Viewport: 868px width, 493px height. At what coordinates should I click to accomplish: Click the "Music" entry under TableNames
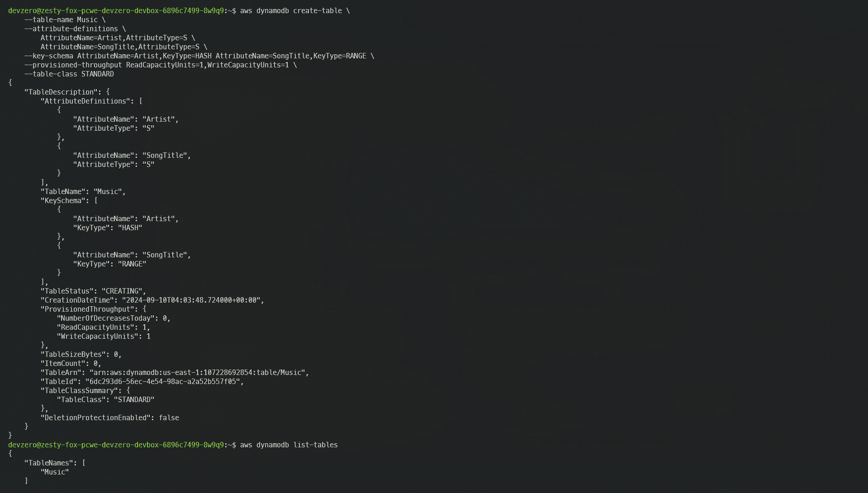pyautogui.click(x=55, y=472)
